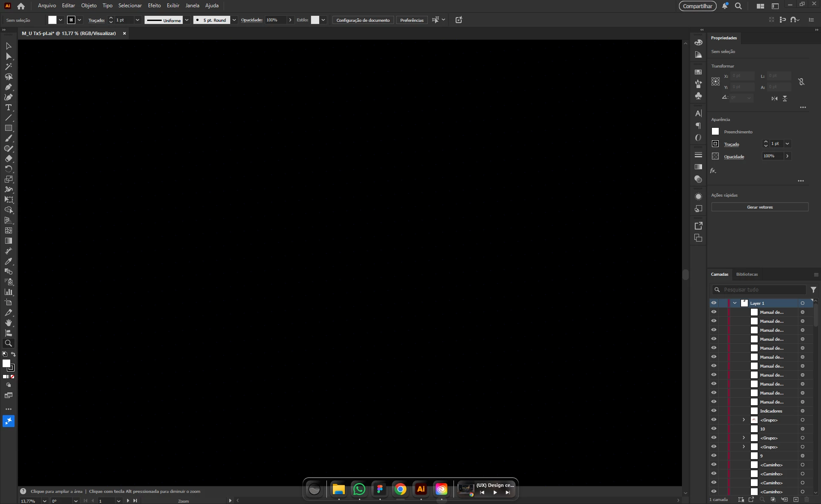
Task: Open the Efeito menu
Action: (154, 6)
